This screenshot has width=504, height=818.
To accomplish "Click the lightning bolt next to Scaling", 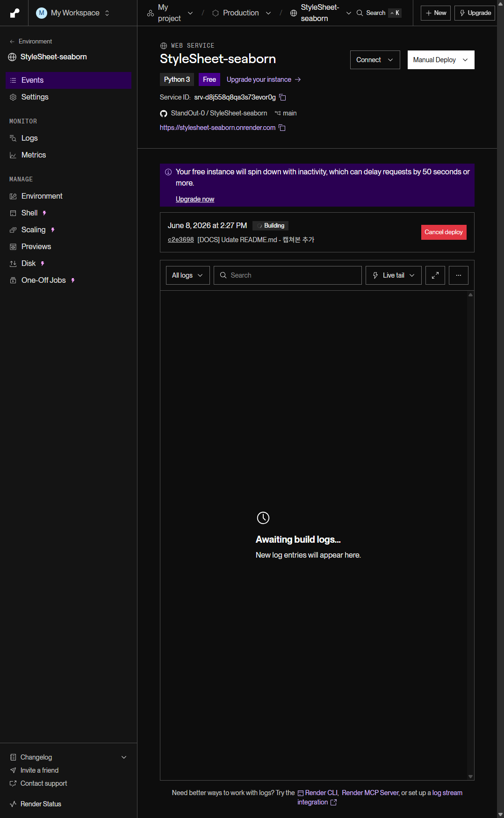I will (53, 230).
